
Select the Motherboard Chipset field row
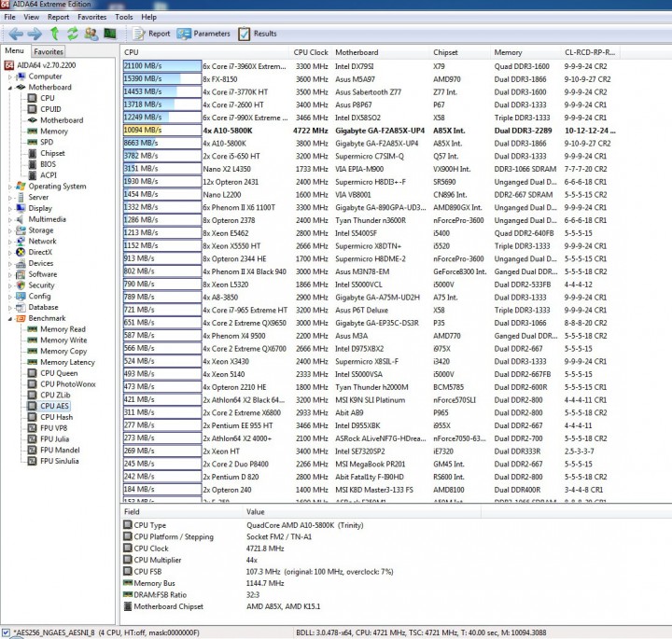point(300,606)
